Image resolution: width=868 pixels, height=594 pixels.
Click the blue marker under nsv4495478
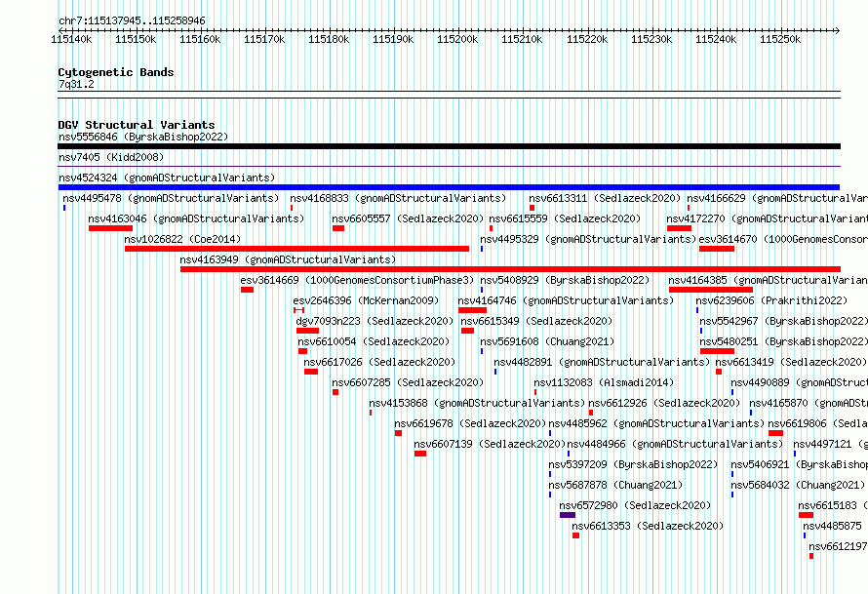(64, 208)
